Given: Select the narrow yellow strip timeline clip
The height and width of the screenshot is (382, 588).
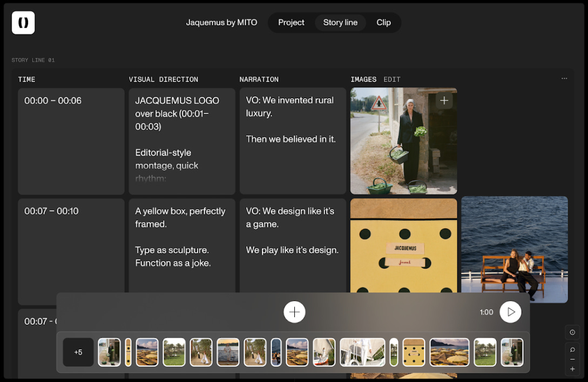Looking at the screenshot, I should (129, 352).
